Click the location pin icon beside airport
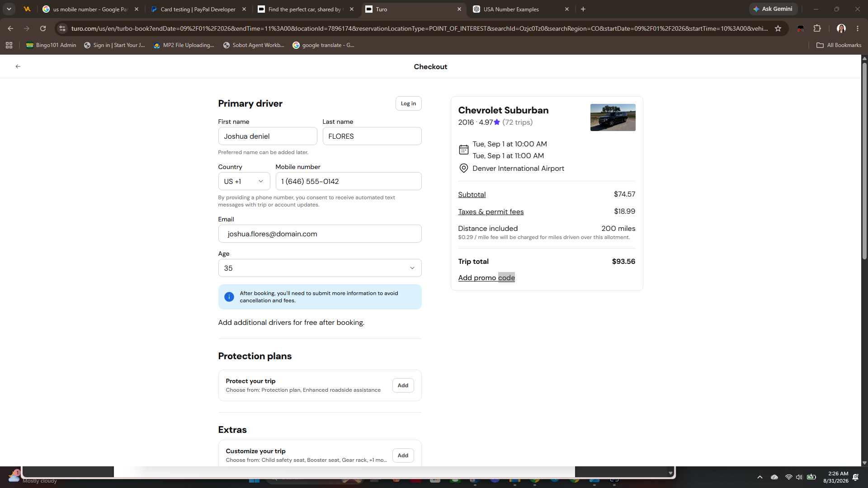868x488 pixels. pyautogui.click(x=463, y=169)
